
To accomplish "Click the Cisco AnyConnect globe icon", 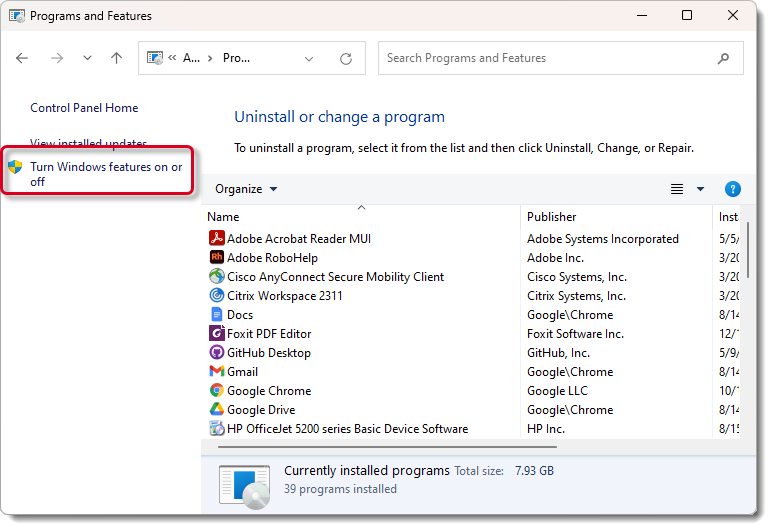I will click(216, 277).
